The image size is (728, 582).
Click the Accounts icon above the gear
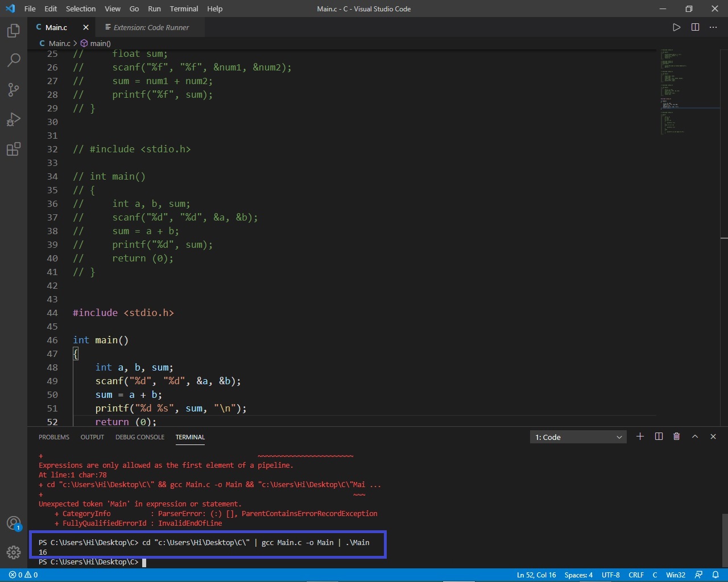(14, 522)
